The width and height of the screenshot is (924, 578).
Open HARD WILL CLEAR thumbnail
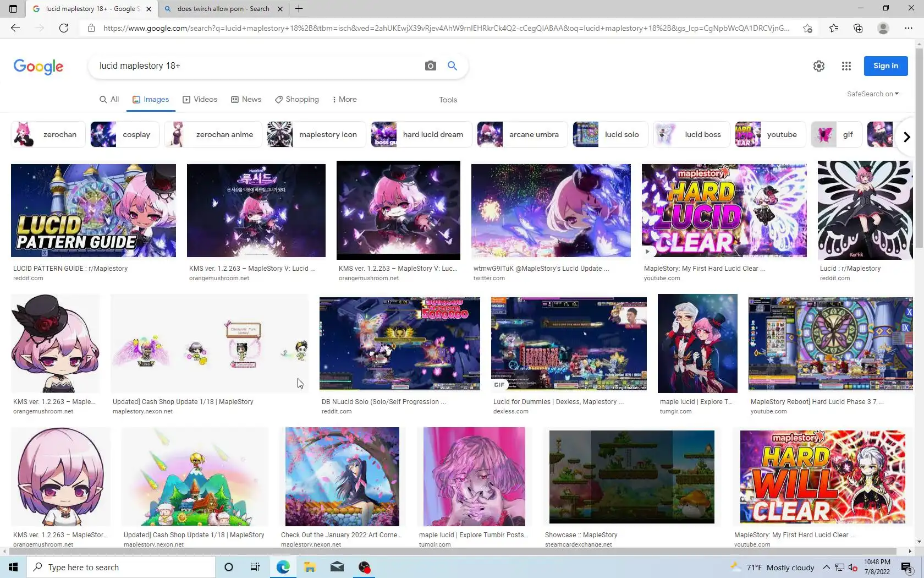pos(823,477)
